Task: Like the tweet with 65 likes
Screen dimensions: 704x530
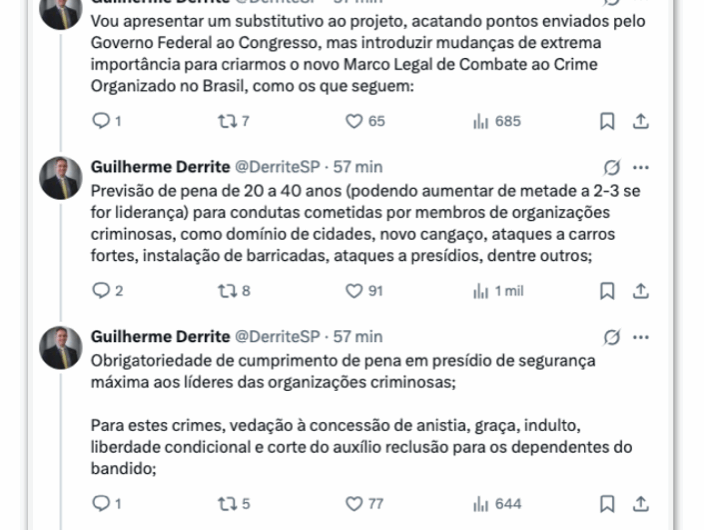Action: pyautogui.click(x=353, y=121)
